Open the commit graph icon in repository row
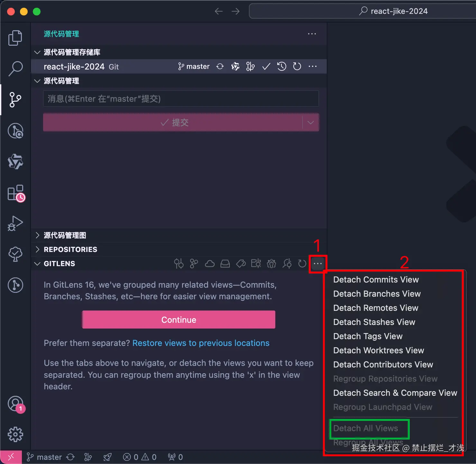Image resolution: width=476 pixels, height=464 pixels. click(x=250, y=67)
